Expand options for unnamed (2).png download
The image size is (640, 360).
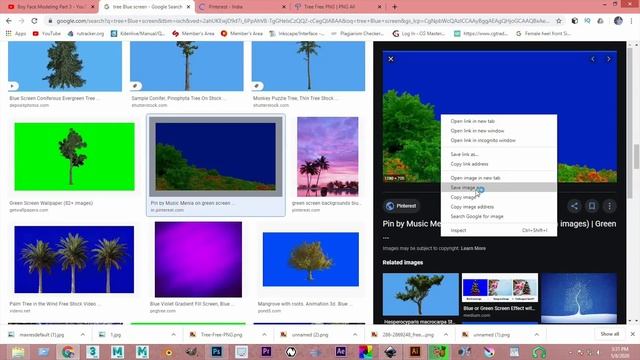355,335
